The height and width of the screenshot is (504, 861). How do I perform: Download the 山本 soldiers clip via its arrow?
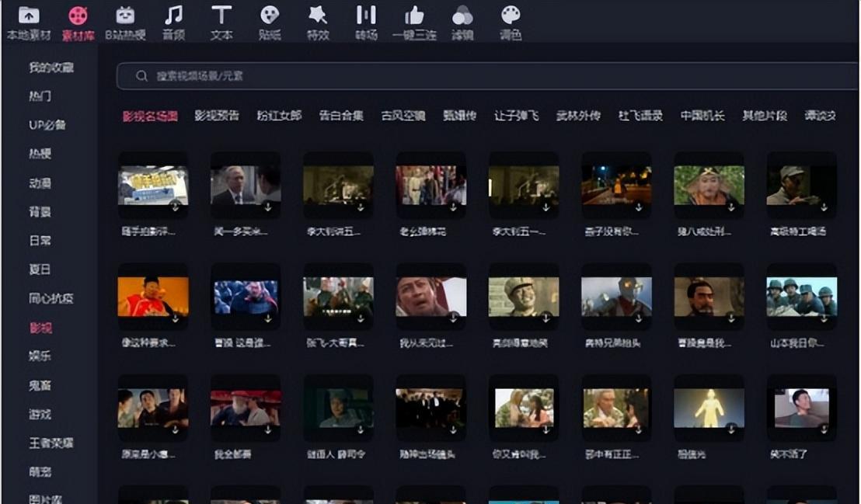[x=824, y=318]
